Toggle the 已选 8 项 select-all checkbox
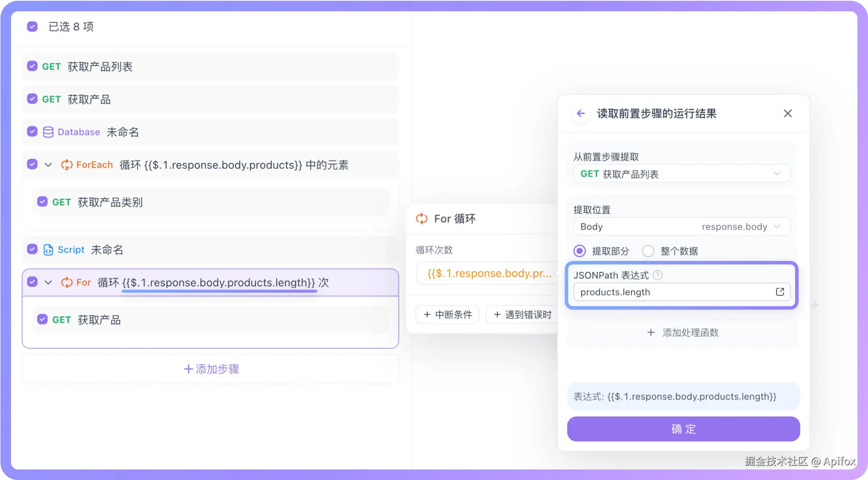 [32, 27]
